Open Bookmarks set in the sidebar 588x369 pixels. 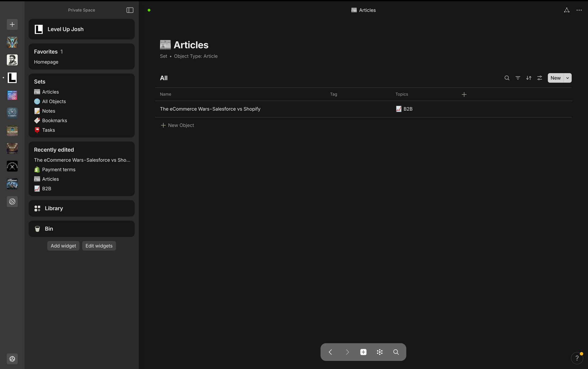pos(55,120)
